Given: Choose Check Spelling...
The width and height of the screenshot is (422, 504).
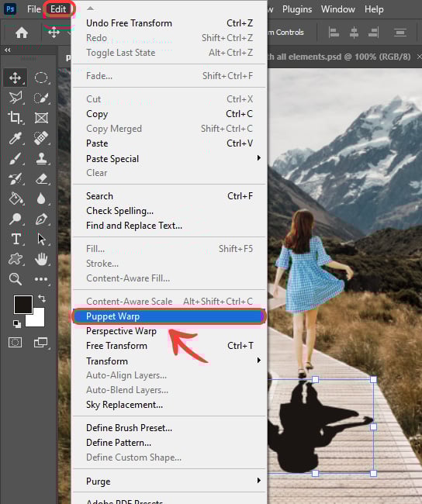Looking at the screenshot, I should point(169,211).
